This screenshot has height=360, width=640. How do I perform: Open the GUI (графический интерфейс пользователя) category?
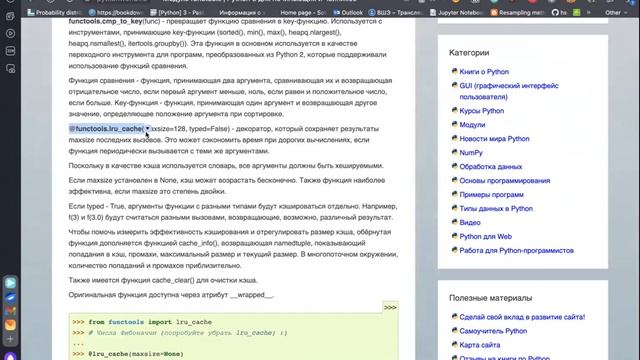(509, 91)
